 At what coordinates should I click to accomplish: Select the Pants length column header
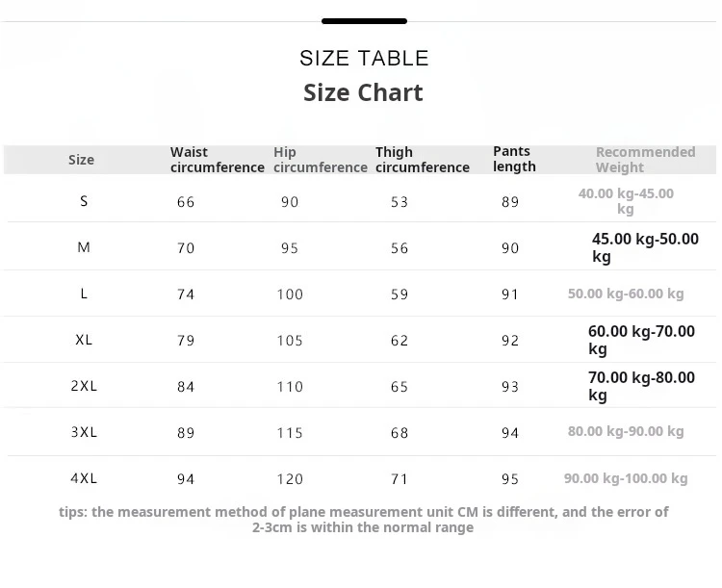click(x=514, y=159)
